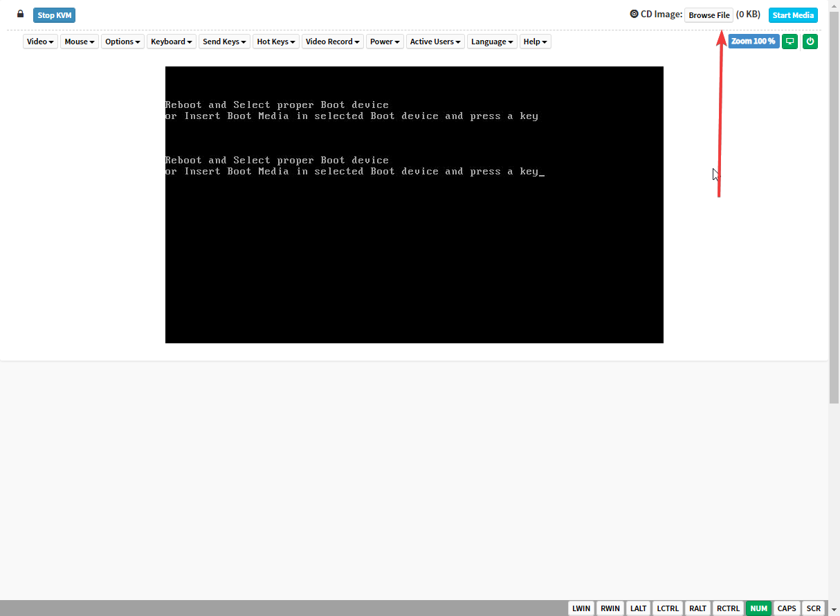Click the CD disc icon
The height and width of the screenshot is (616, 840).
634,15
